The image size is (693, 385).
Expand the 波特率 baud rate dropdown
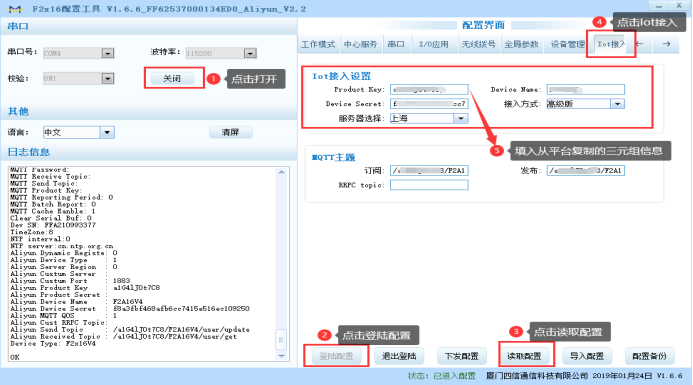click(250, 53)
